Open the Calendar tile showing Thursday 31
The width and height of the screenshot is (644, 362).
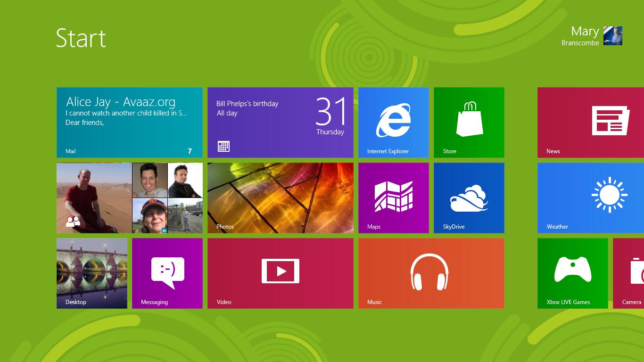tap(281, 123)
